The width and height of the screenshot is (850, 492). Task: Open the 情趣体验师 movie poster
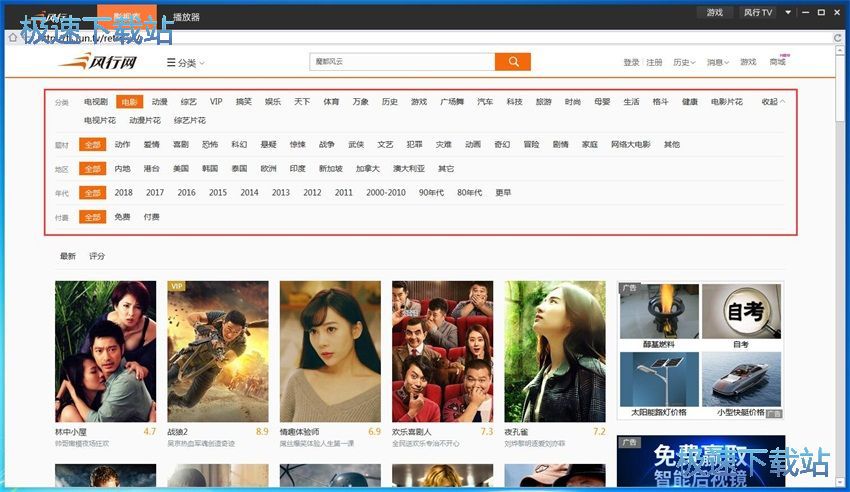coord(330,351)
